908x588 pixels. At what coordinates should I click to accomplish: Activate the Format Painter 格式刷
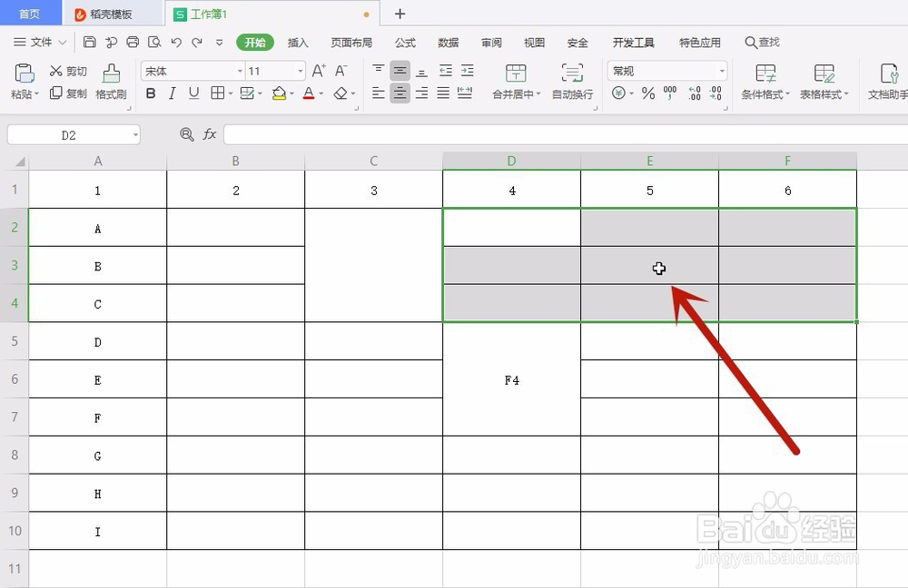pyautogui.click(x=111, y=82)
